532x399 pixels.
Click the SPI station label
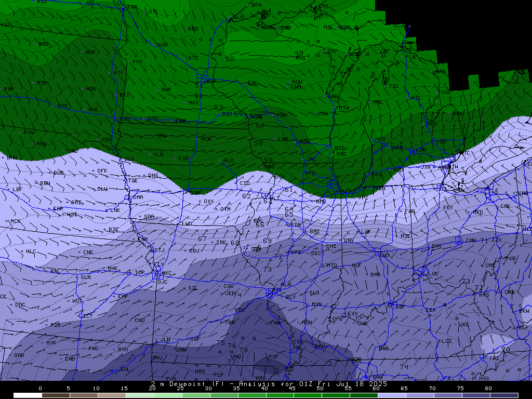click(x=296, y=252)
